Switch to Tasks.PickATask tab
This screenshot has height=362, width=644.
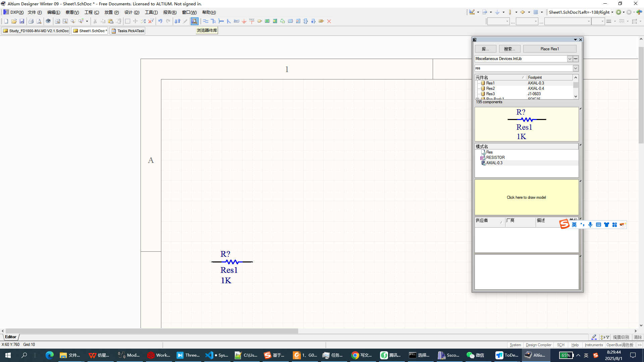(127, 31)
